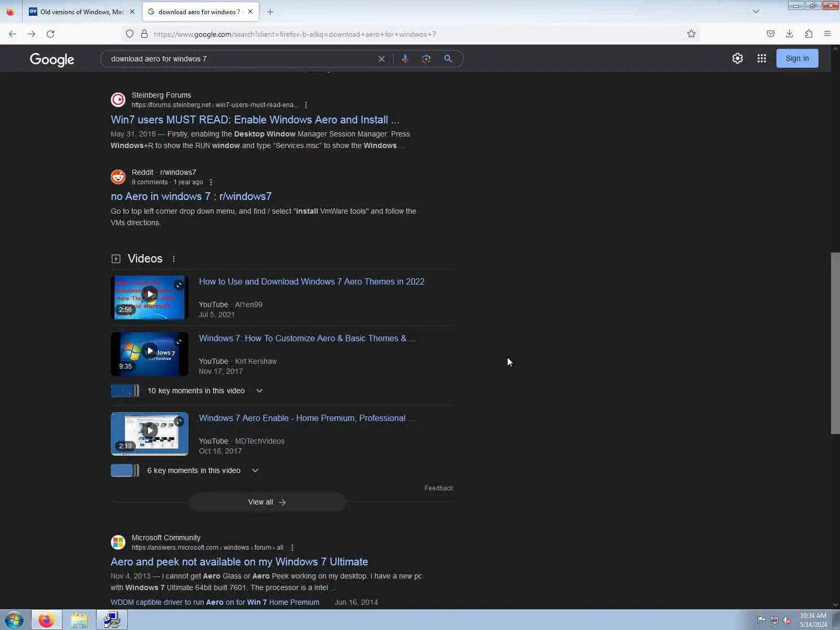Play the 2:19 MDTechVideos thumbnail
840x630 pixels.
[x=150, y=434]
